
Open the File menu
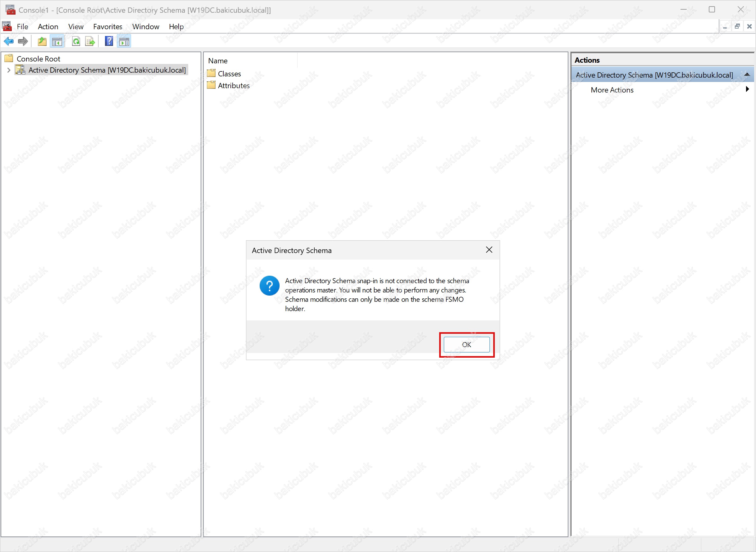(22, 26)
